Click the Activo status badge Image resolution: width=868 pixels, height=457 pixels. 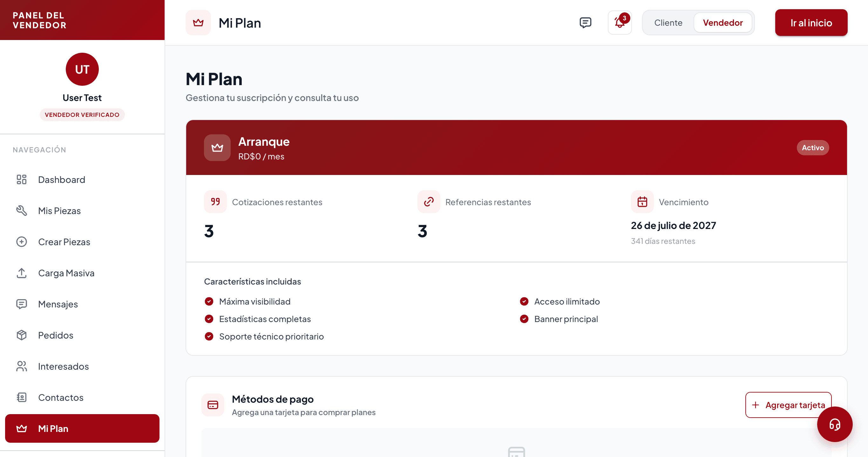[813, 147]
